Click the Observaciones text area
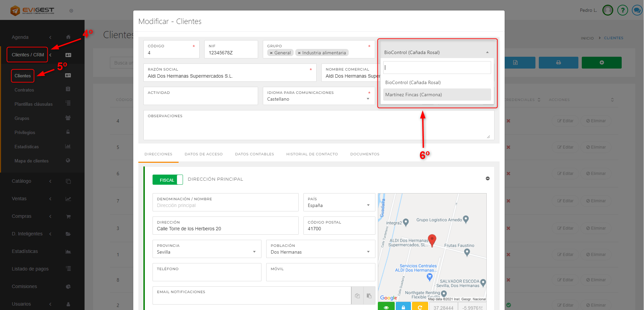This screenshot has height=310, width=644. (318, 128)
